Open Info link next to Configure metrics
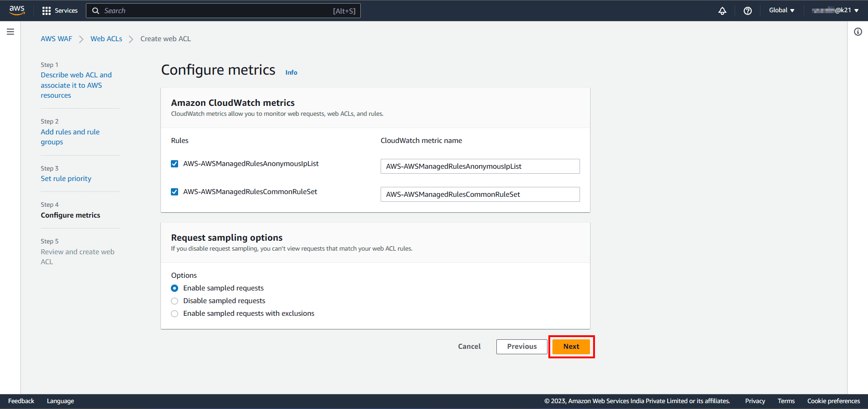Viewport: 868px width, 409px height. [291, 72]
